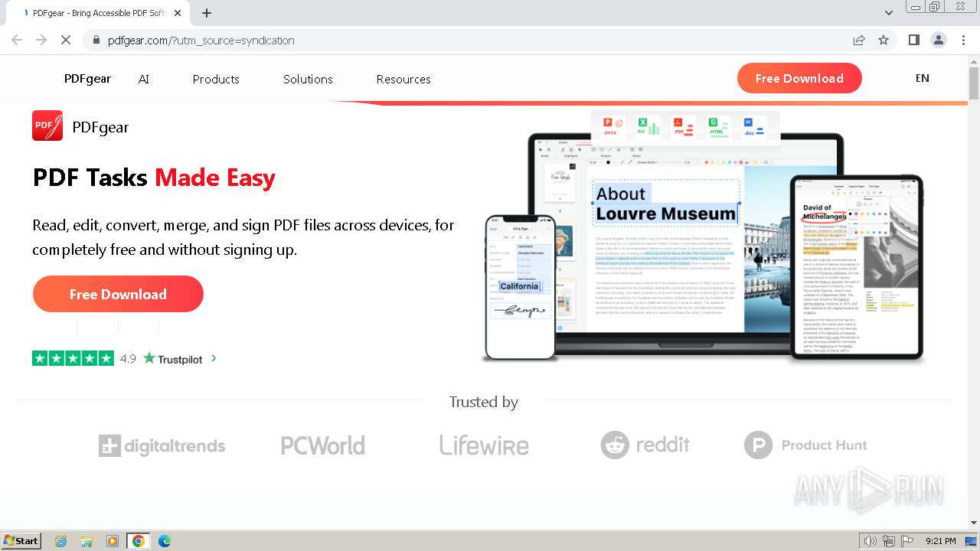
Task: Click the 'PDF Tasks Made Easy' heading
Action: click(154, 178)
